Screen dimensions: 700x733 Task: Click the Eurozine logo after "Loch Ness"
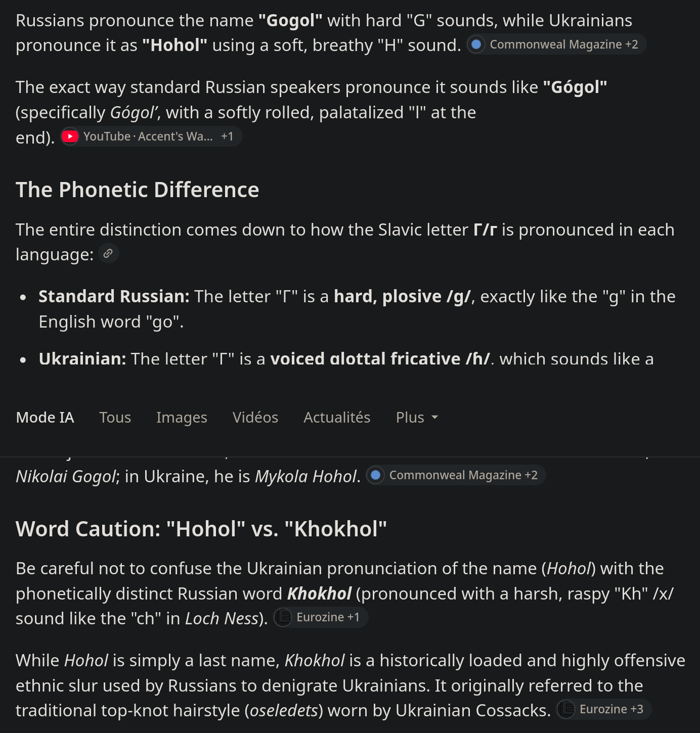pos(283,617)
